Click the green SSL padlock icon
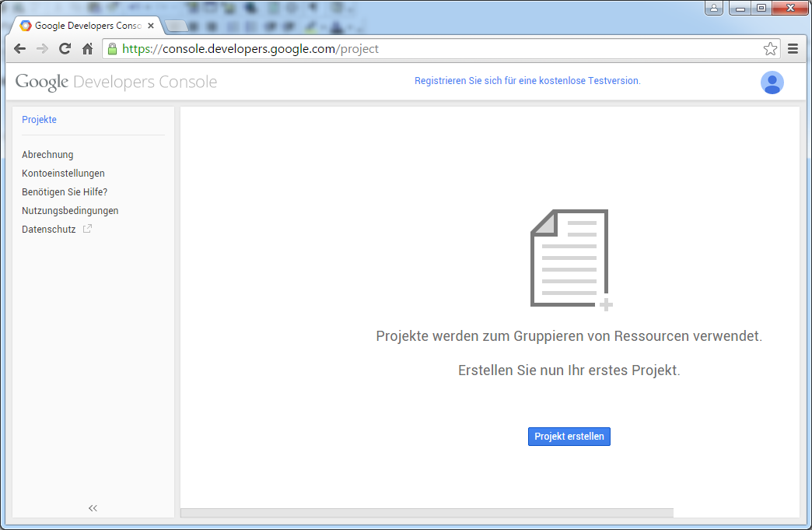This screenshot has height=530, width=812. [113, 49]
